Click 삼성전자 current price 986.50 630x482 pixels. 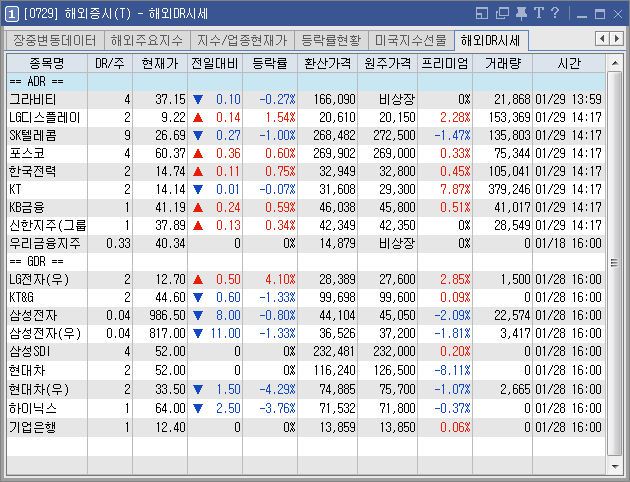(167, 315)
